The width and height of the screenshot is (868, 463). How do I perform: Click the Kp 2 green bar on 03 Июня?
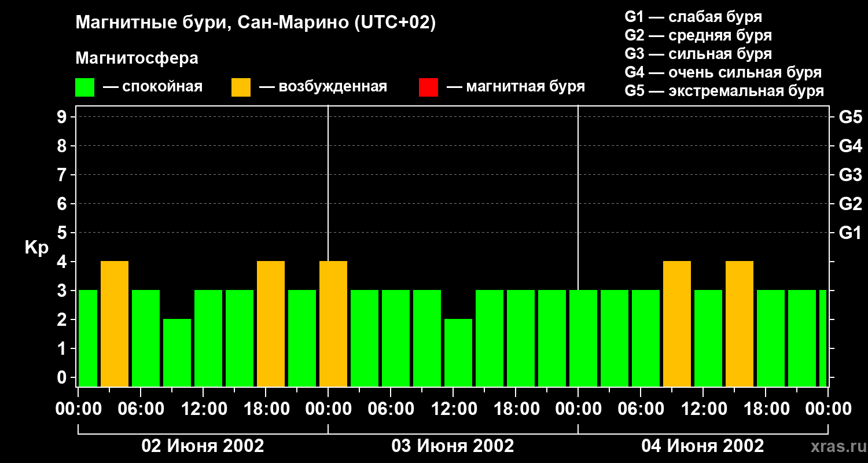pyautogui.click(x=458, y=352)
